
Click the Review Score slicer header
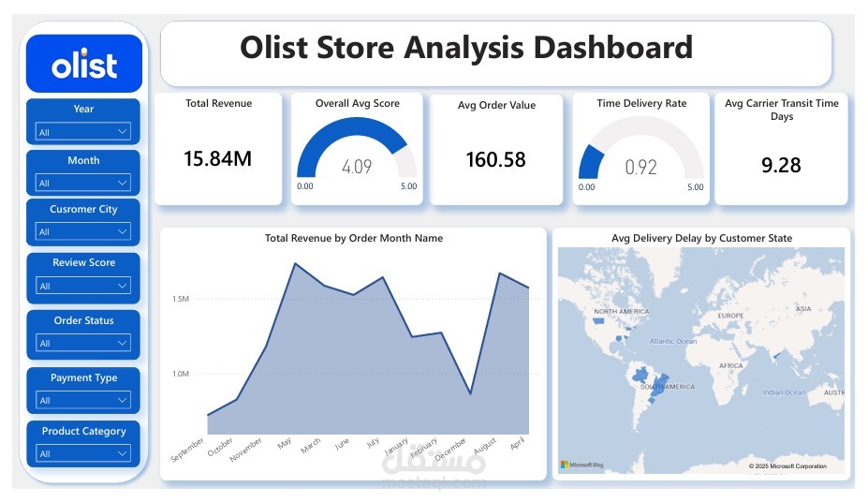[83, 262]
